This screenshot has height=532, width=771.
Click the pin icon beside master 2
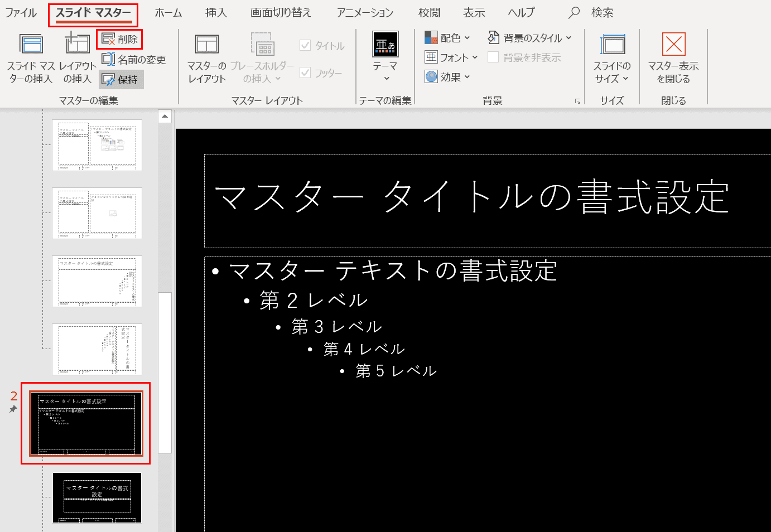pyautogui.click(x=13, y=409)
